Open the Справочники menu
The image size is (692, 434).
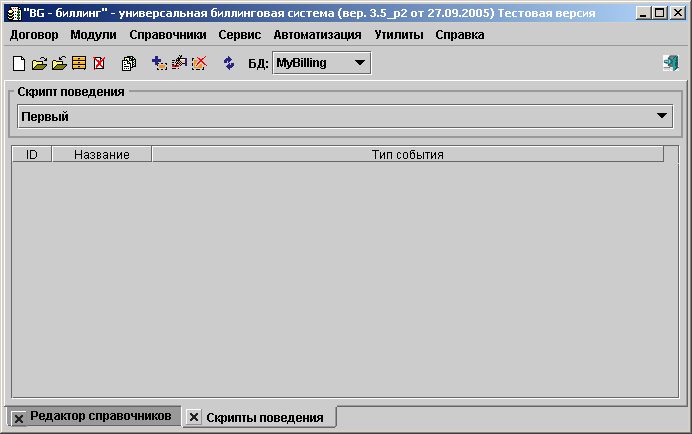167,34
